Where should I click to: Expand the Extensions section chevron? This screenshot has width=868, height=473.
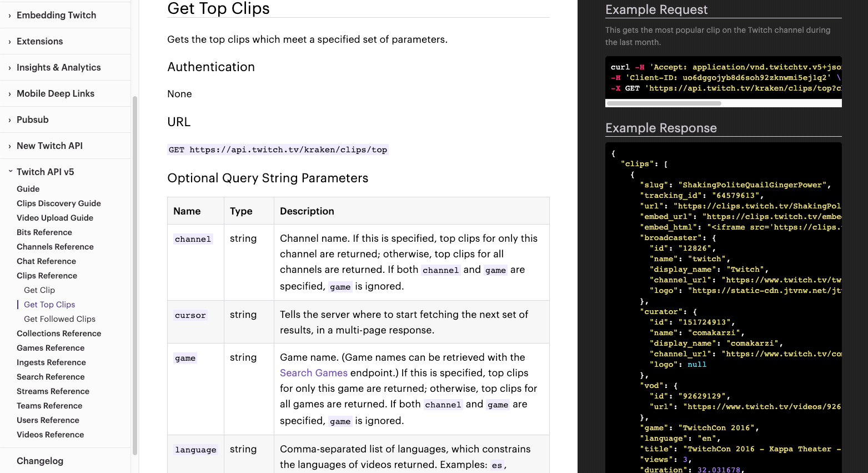coord(9,42)
